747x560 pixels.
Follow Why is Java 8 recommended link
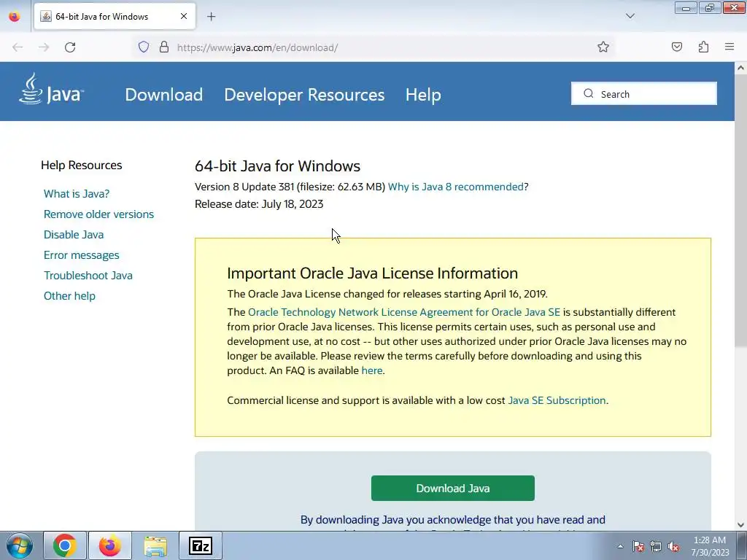[455, 187]
